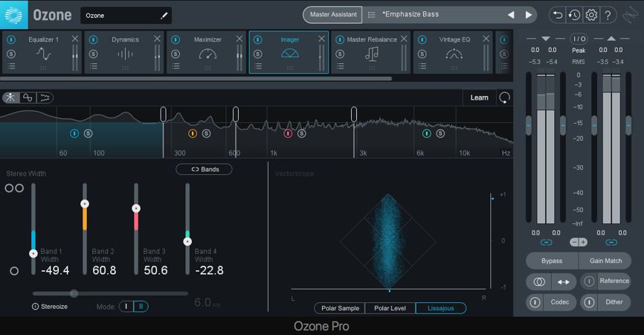Viewport: 644px width, 335px height.
Task: Switch vectorscope to Polar Sample
Action: pos(339,308)
